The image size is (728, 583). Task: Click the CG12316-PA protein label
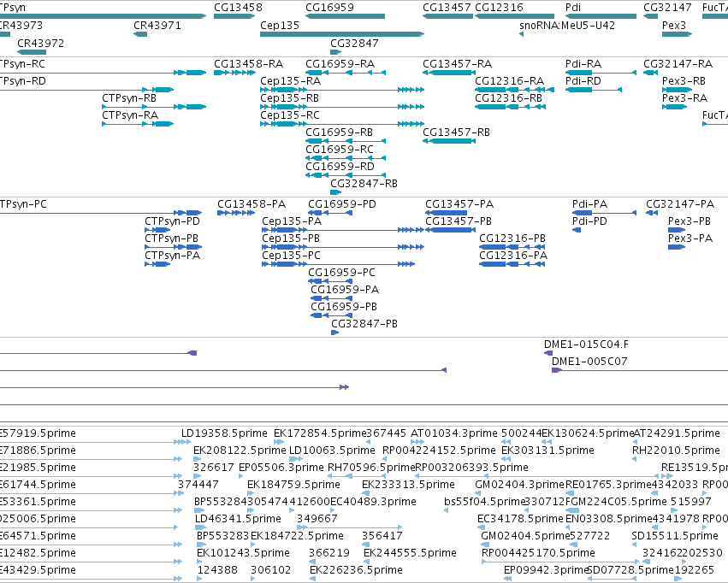click(513, 256)
